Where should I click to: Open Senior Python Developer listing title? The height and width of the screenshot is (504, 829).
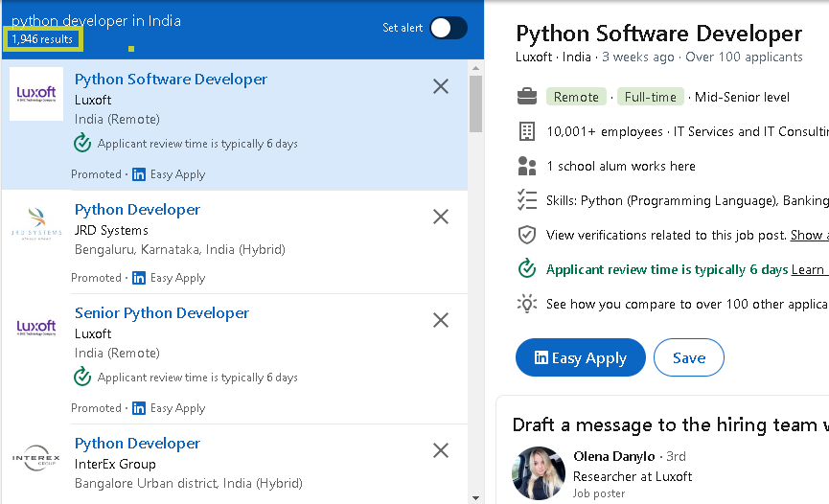coord(162,313)
